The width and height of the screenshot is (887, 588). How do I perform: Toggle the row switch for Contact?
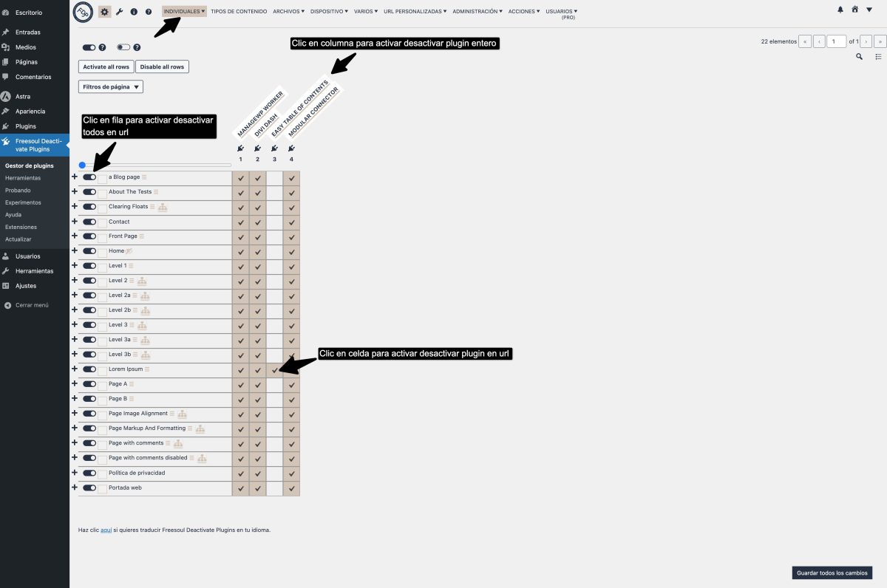point(89,222)
